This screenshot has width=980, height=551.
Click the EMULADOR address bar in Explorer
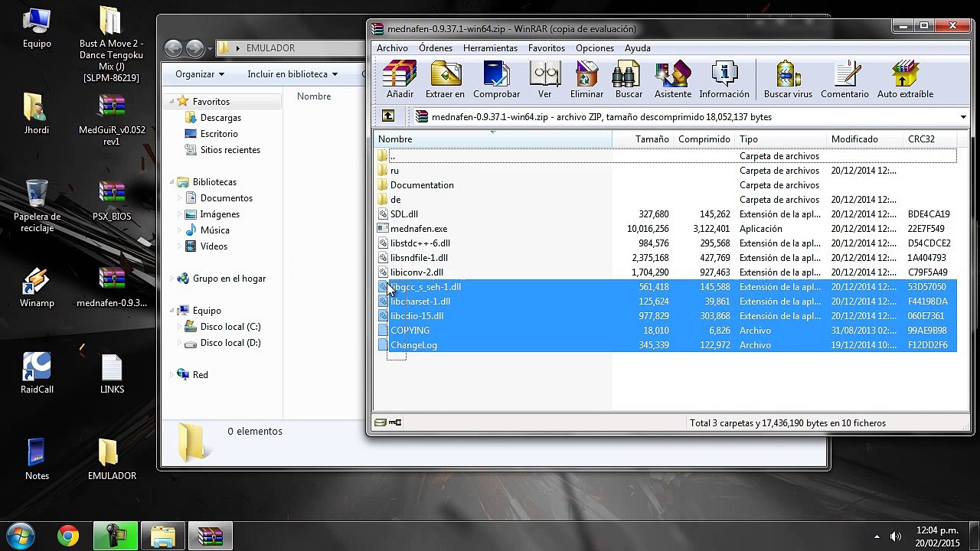tap(291, 48)
